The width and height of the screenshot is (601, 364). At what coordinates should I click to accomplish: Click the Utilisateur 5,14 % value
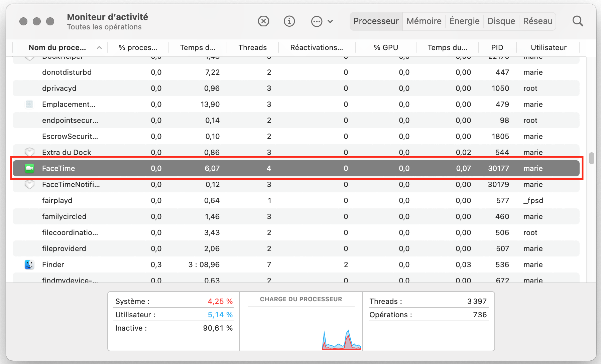tap(220, 315)
